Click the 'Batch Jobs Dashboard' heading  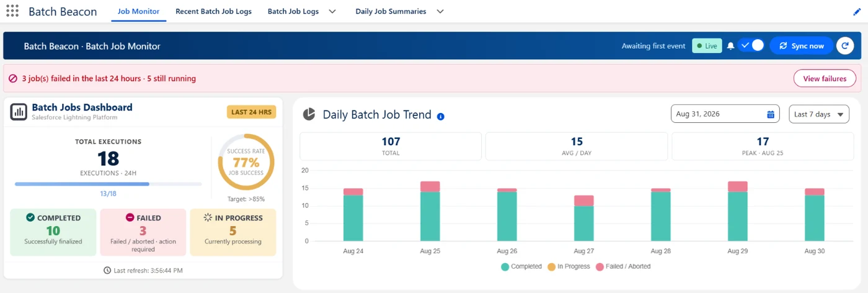82,107
